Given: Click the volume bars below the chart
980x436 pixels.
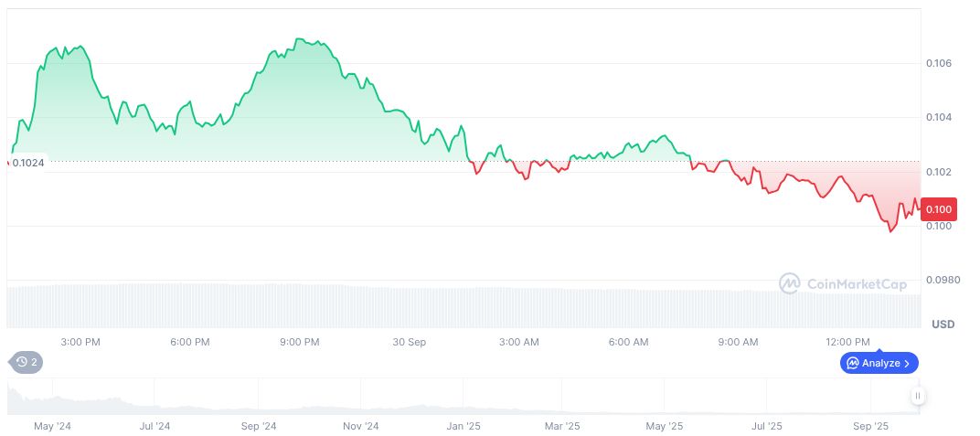Looking at the screenshot, I should (x=457, y=306).
